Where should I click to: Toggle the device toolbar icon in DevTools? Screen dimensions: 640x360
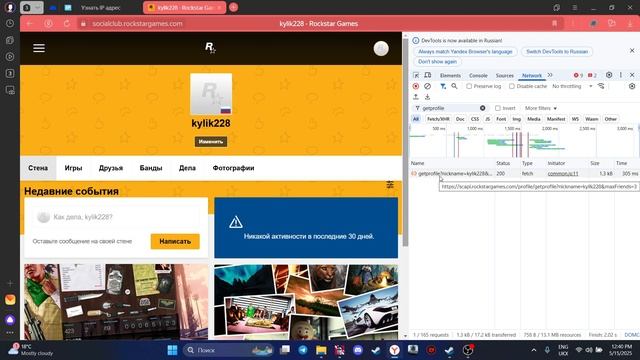pyautogui.click(x=427, y=76)
